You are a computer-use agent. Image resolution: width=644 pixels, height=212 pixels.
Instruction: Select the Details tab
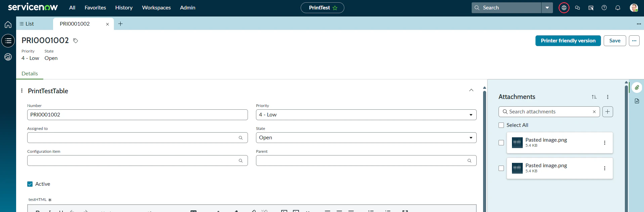30,74
